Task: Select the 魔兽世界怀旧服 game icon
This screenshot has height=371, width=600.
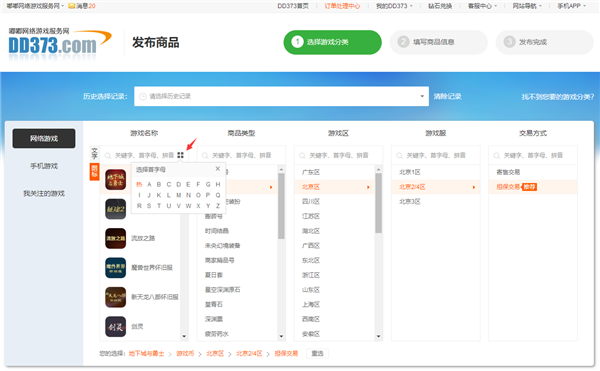Action: [x=116, y=268]
